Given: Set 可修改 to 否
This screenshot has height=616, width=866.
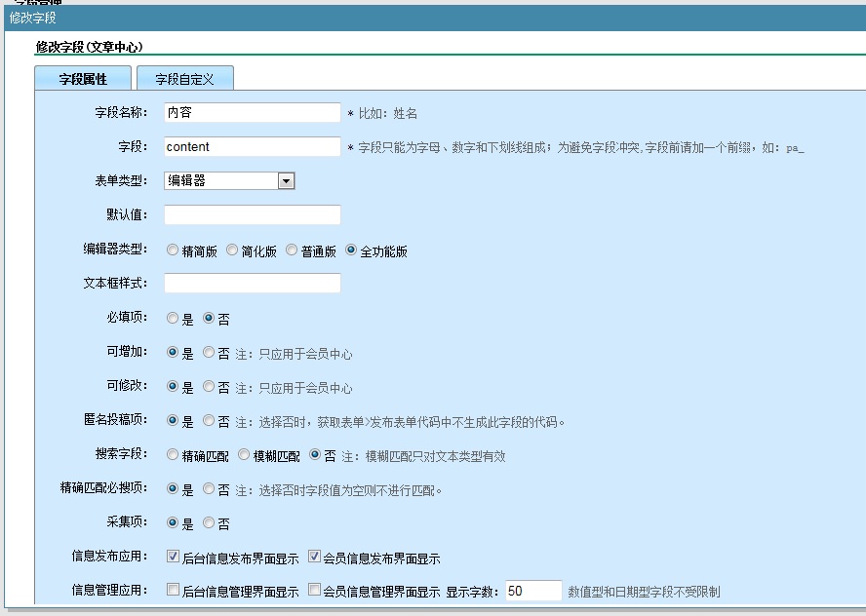Looking at the screenshot, I should tap(209, 387).
